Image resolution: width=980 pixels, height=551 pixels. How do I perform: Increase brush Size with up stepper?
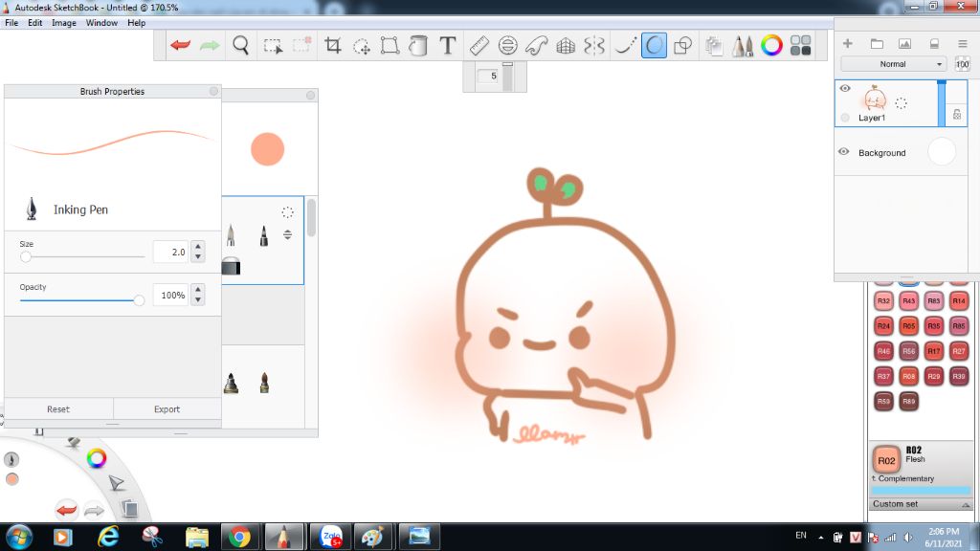click(x=198, y=247)
